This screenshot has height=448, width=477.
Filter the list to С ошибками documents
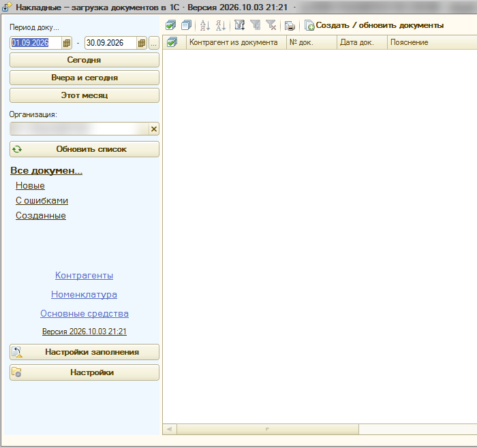click(x=42, y=201)
